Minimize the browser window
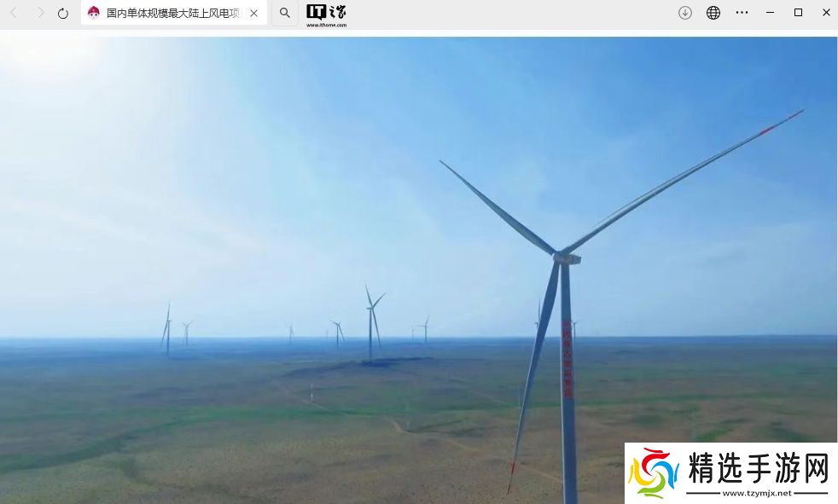The image size is (838, 504). coord(771,13)
